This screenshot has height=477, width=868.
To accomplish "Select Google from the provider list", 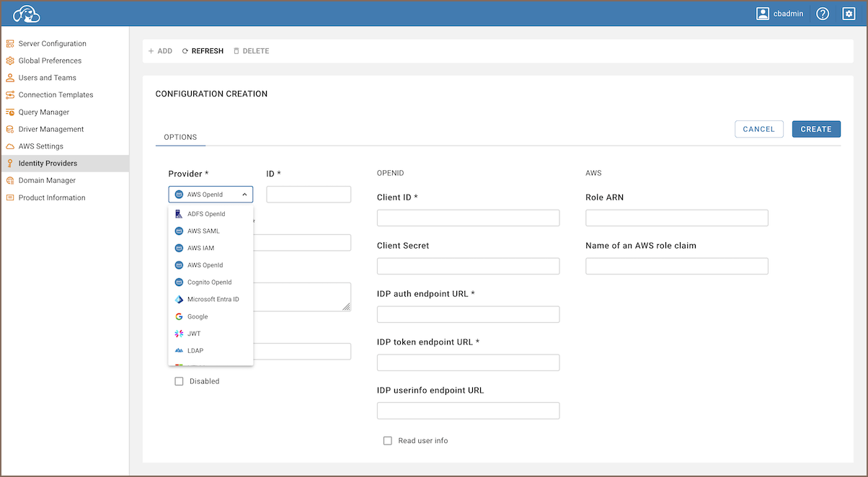I will pos(198,317).
